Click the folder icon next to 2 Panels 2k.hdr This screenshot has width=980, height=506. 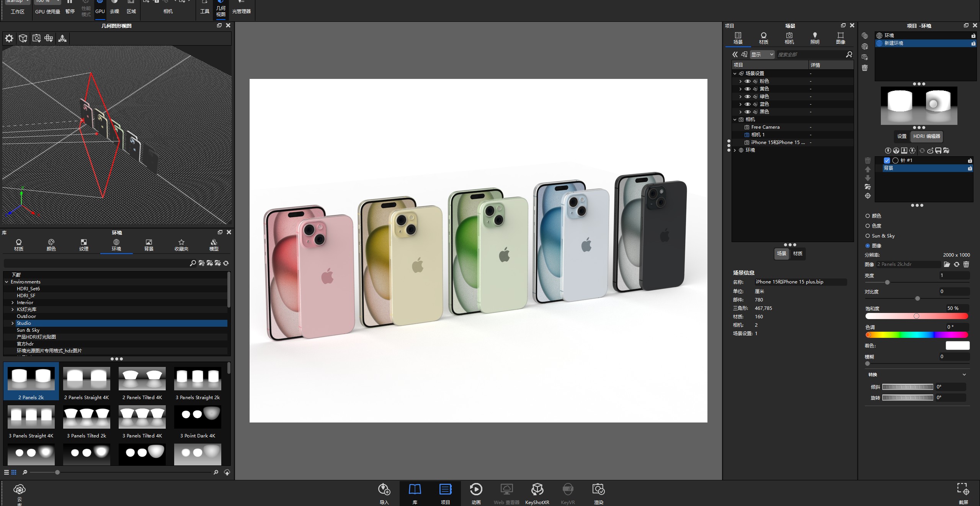(x=947, y=264)
